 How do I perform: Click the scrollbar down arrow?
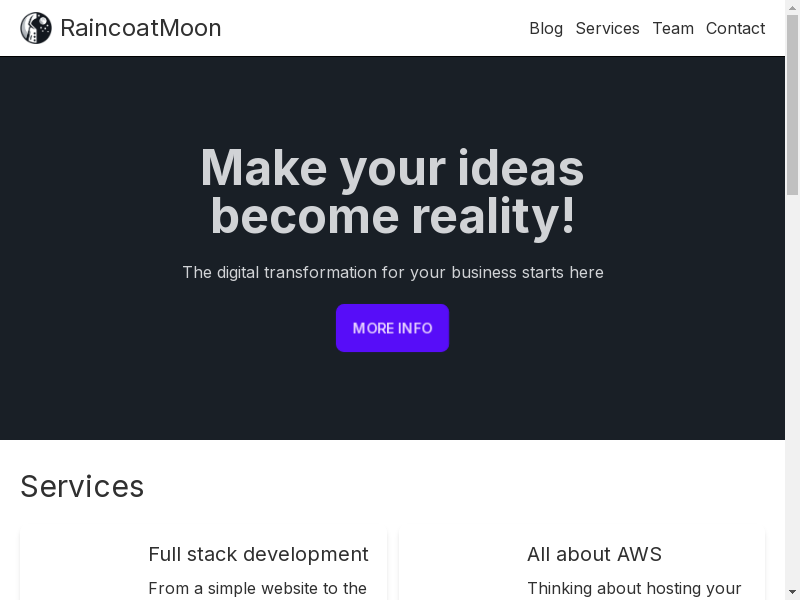[x=792, y=593]
